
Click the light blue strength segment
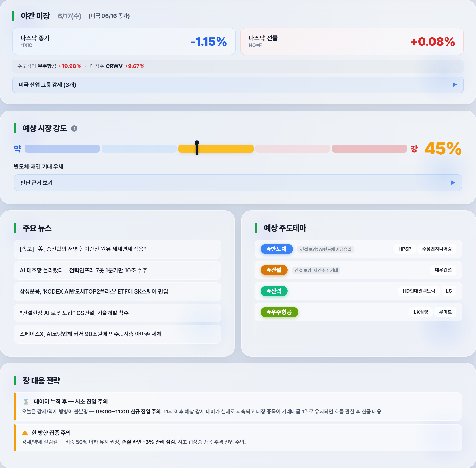coord(139,149)
